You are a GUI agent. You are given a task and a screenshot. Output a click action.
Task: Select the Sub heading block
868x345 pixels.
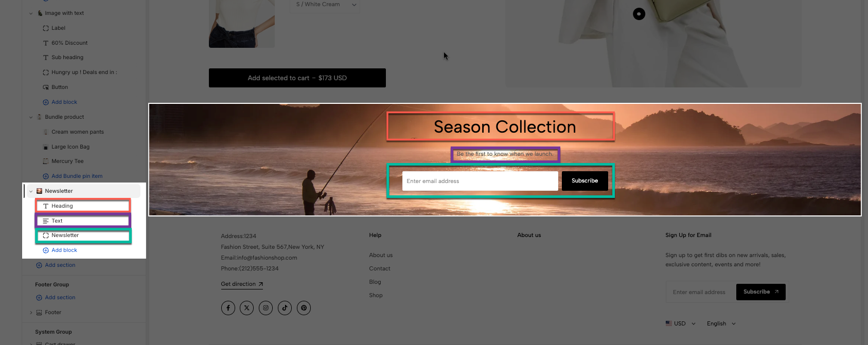(67, 58)
